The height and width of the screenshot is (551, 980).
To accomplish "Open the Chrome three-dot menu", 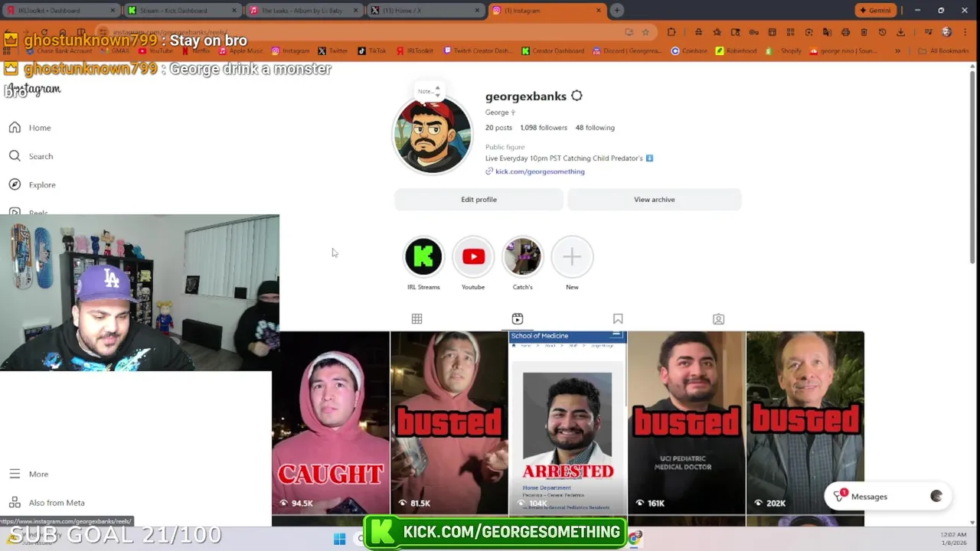I will tap(965, 32).
